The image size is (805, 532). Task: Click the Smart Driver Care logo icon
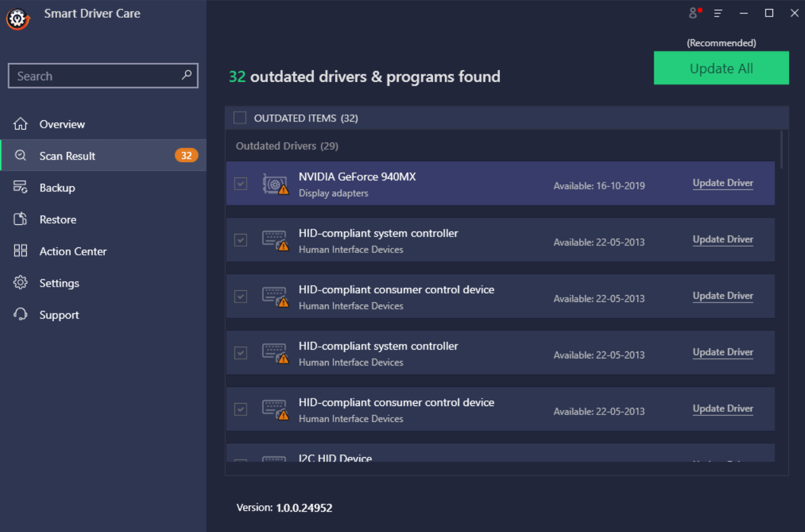click(18, 18)
